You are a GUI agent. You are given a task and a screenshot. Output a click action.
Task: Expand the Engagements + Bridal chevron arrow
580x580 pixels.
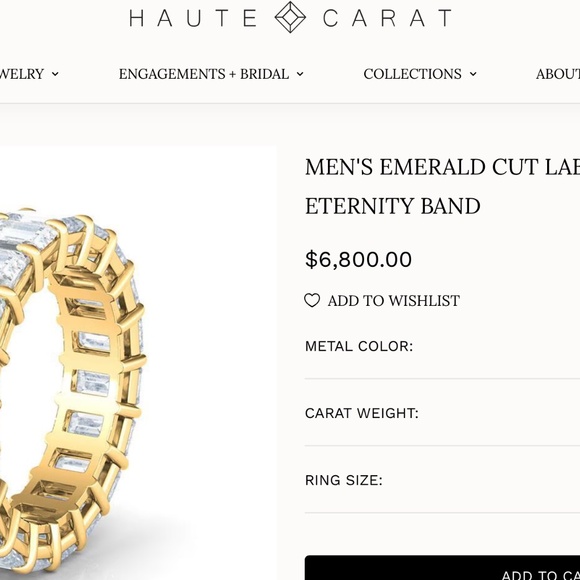(300, 74)
